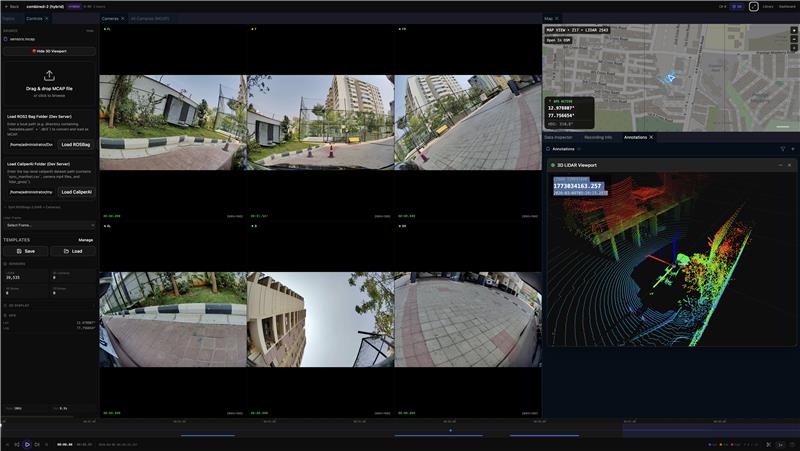Minimize the 3D LIDAR Viewport panel
Viewport: 800px width, 451px height.
tap(777, 165)
